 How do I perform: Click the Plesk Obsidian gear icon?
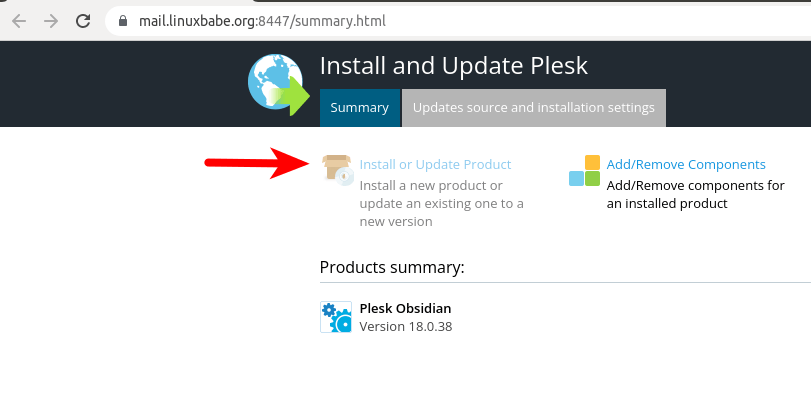pyautogui.click(x=336, y=316)
